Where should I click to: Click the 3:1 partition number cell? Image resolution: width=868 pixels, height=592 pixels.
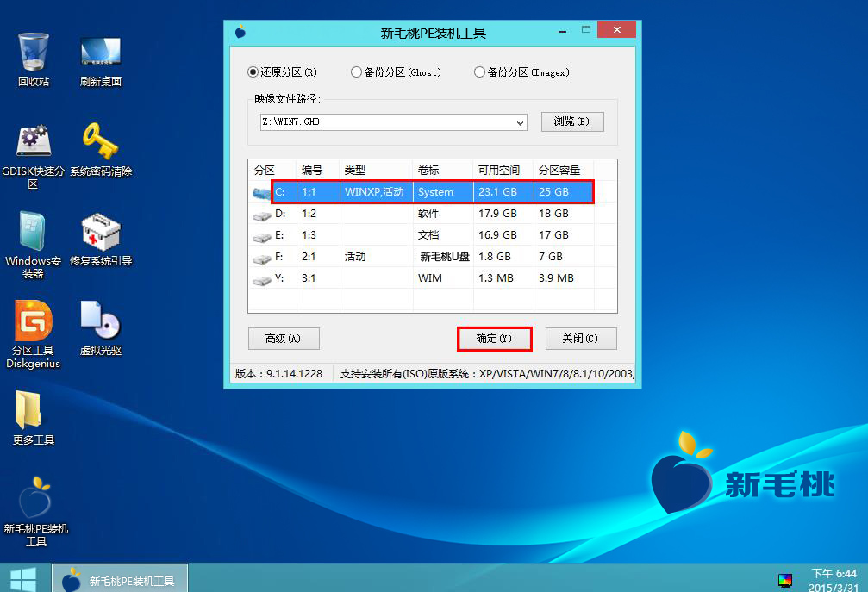(309, 278)
